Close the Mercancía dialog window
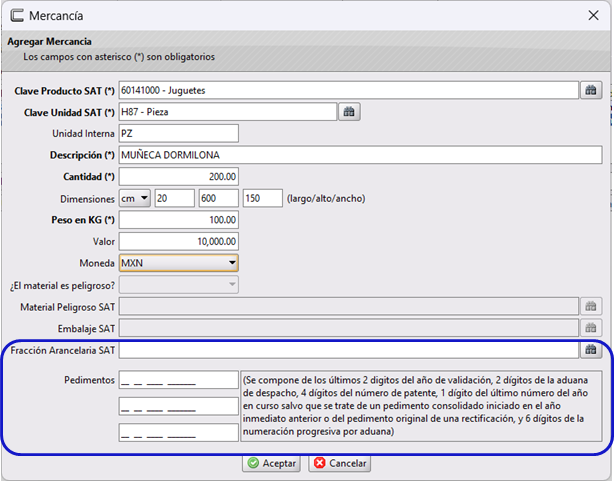 [x=593, y=16]
